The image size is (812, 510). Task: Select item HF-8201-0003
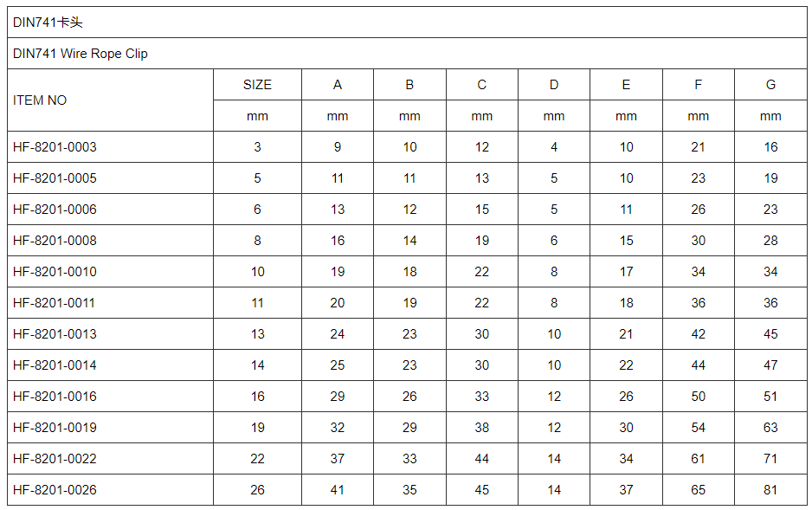tap(55, 147)
